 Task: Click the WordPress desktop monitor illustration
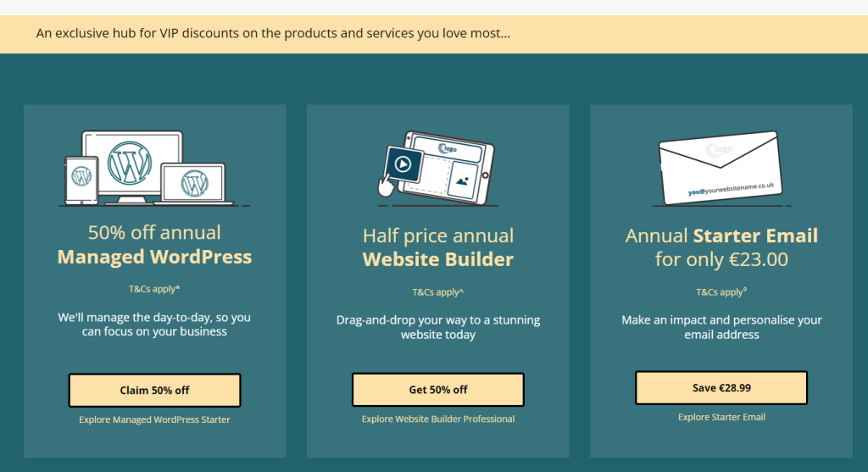click(x=131, y=167)
